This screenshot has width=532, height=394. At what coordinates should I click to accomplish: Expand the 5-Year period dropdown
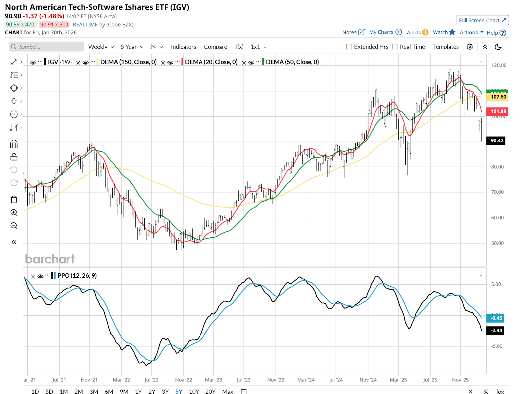[132, 47]
